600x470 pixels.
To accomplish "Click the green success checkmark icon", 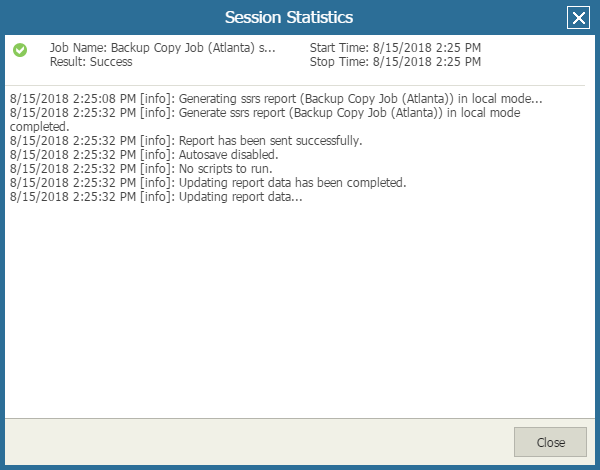I will pyautogui.click(x=20, y=49).
